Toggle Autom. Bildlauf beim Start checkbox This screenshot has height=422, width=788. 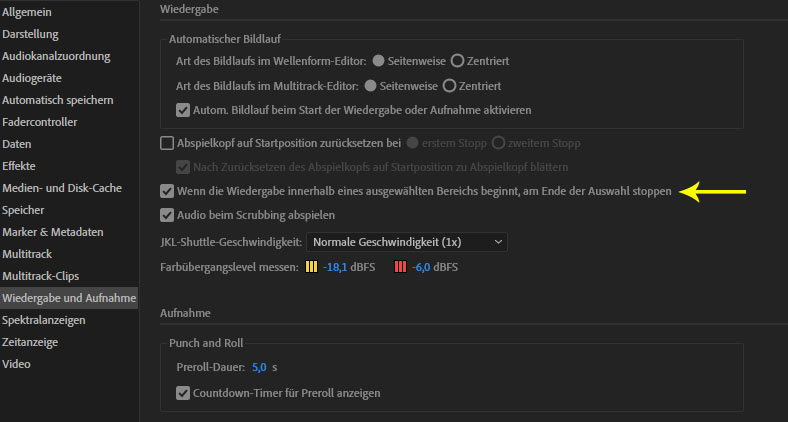[183, 109]
